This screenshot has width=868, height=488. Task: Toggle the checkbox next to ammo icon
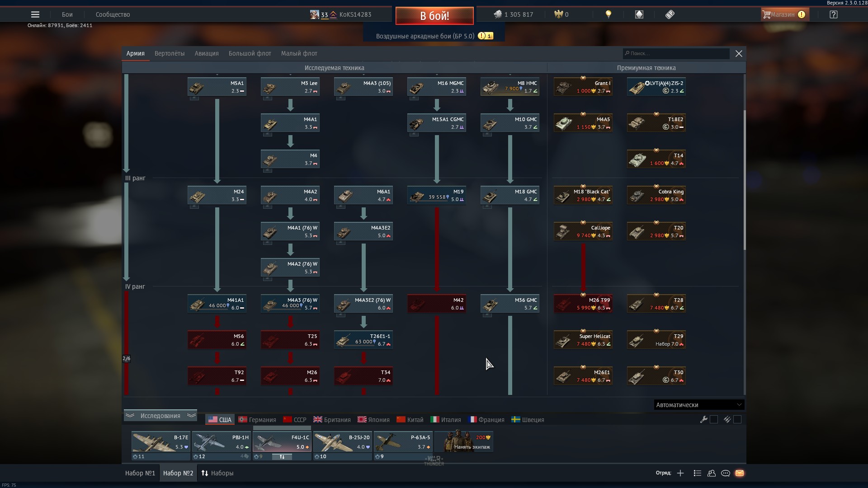click(737, 419)
